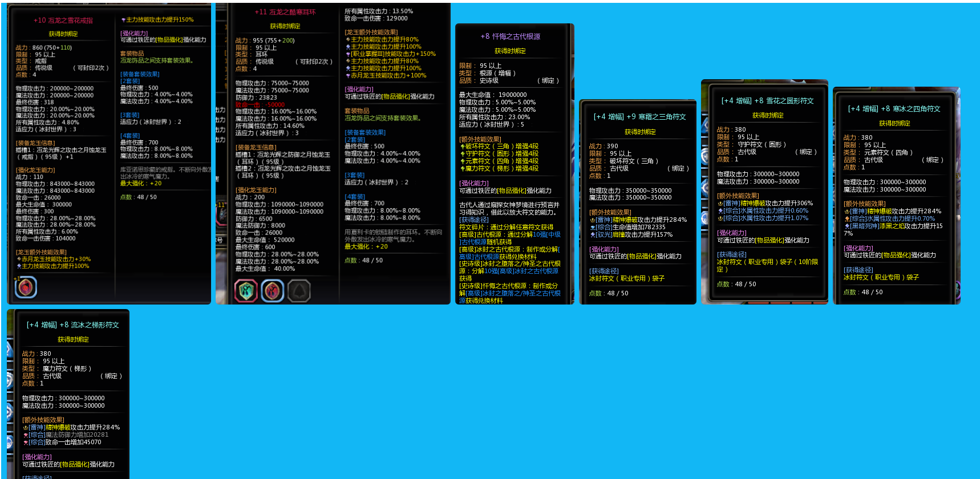Select the green dragon jade gem slot
The width and height of the screenshot is (980, 479).
(246, 291)
